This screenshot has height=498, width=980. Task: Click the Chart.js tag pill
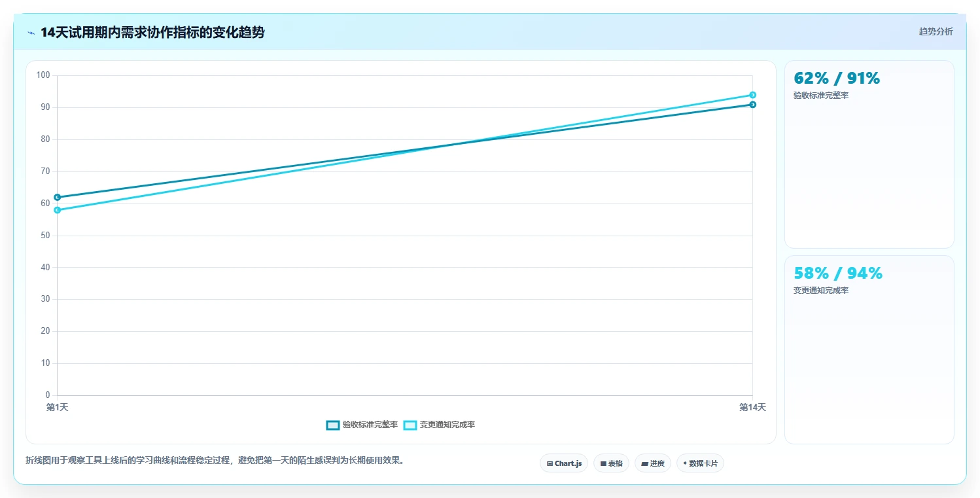coord(564,463)
